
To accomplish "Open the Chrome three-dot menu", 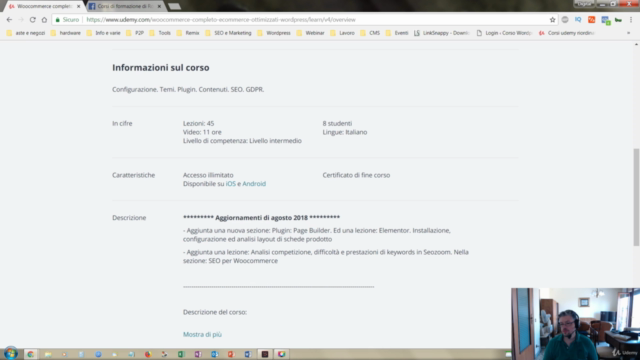I will 631,20.
